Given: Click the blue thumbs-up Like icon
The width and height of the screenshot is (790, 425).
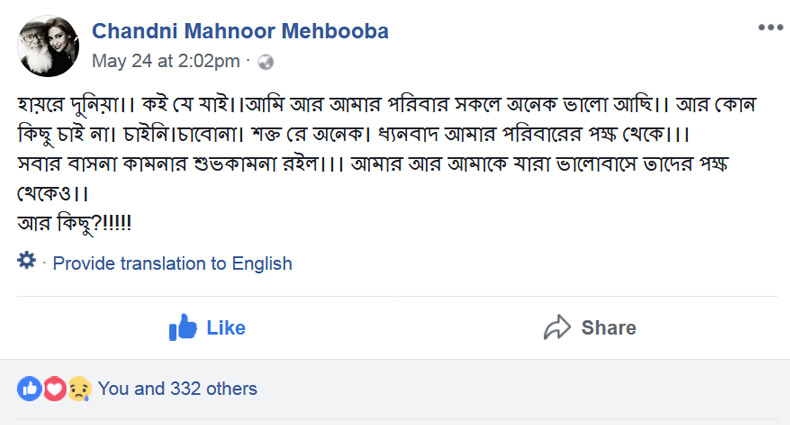Looking at the screenshot, I should (182, 328).
